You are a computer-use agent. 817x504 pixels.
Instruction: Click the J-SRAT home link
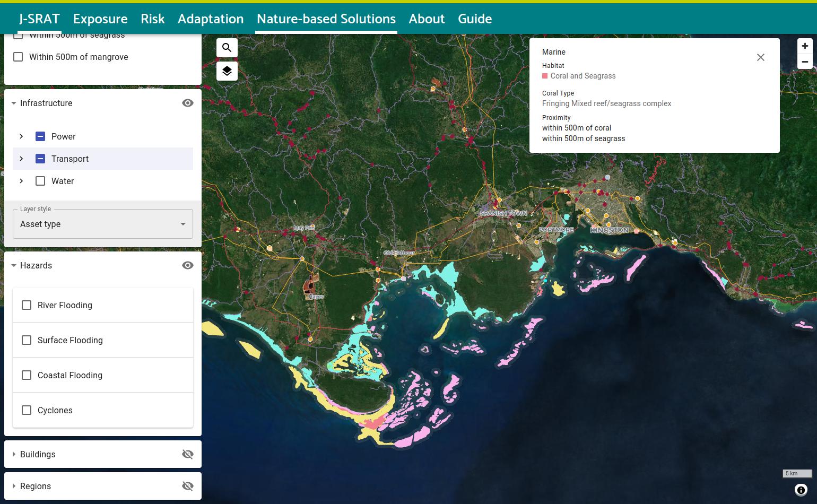(x=39, y=19)
